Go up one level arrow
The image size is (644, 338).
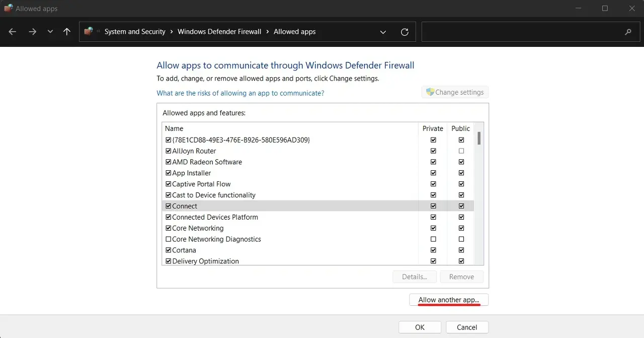67,32
